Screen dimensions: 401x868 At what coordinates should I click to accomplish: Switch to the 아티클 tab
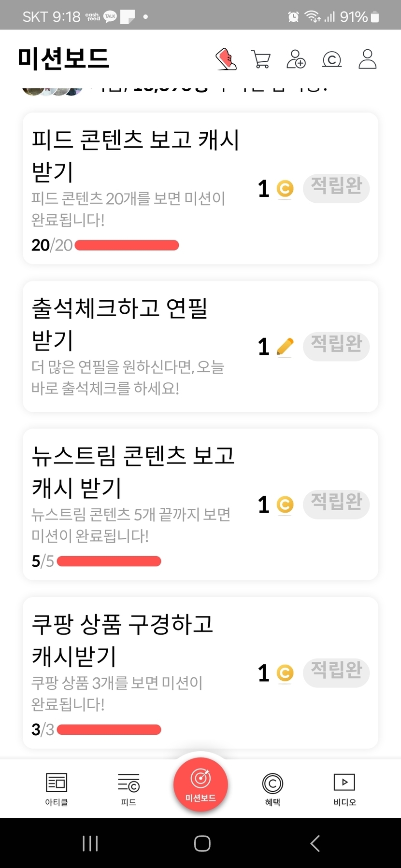[57, 789]
